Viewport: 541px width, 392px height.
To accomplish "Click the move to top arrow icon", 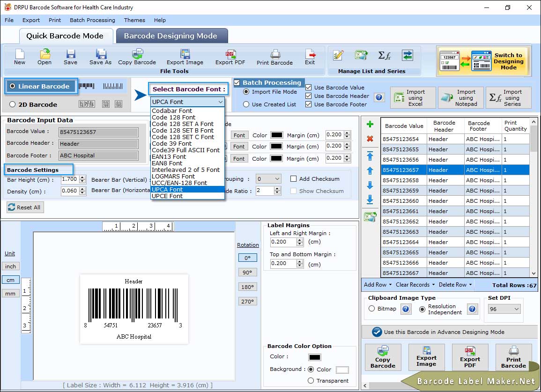I will pos(370,156).
